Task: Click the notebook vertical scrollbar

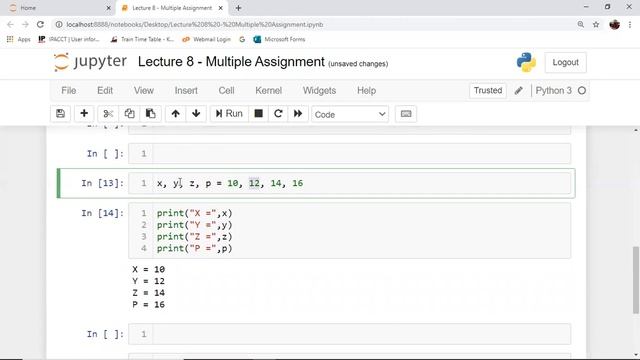Action: click(x=636, y=280)
